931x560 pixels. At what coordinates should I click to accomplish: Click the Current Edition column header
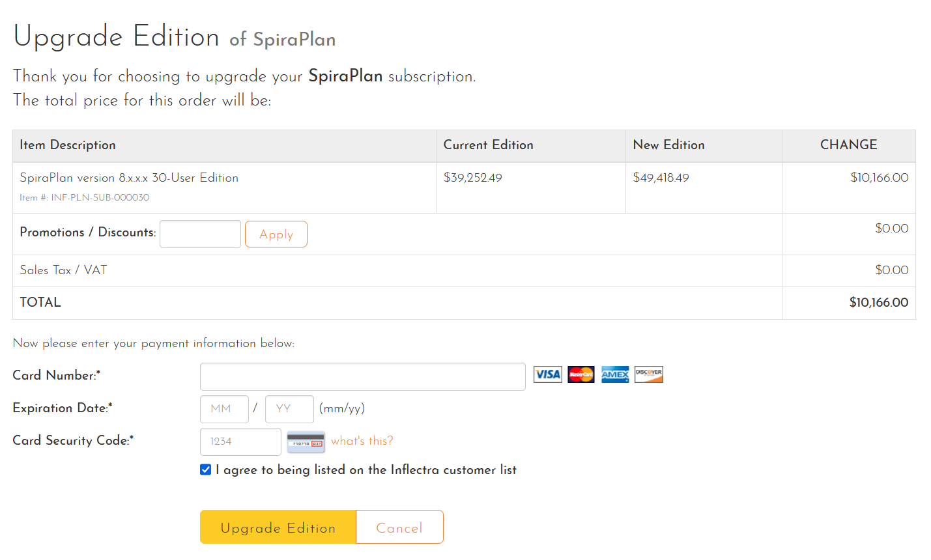click(488, 145)
